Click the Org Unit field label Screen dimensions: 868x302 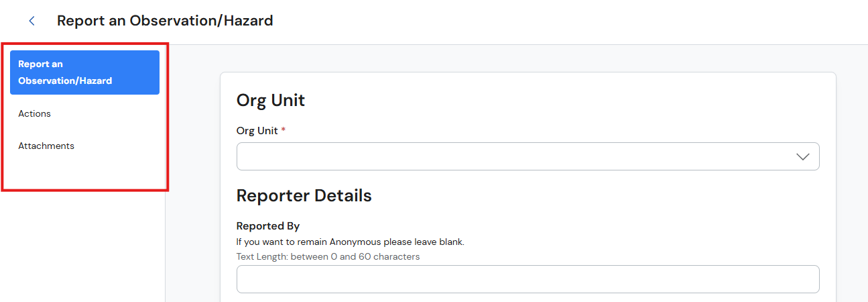(x=257, y=131)
